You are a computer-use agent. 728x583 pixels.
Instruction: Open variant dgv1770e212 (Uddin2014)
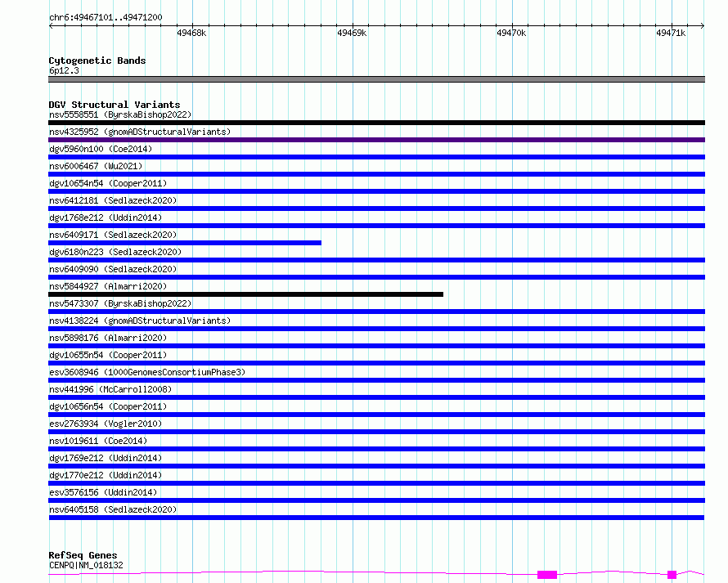(106, 475)
